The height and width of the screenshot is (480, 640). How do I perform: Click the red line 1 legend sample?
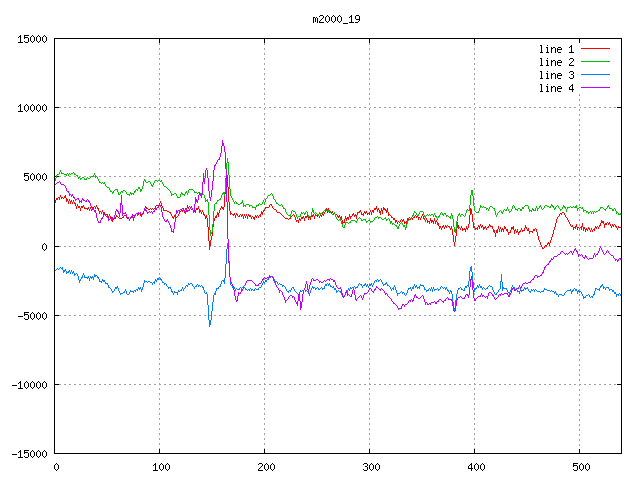(x=595, y=49)
